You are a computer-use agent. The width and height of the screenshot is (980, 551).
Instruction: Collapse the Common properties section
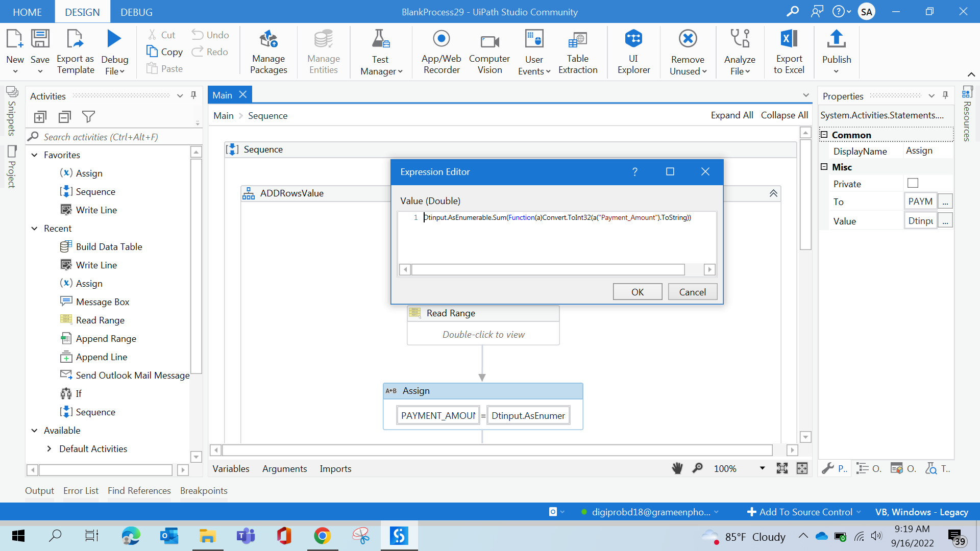(824, 135)
